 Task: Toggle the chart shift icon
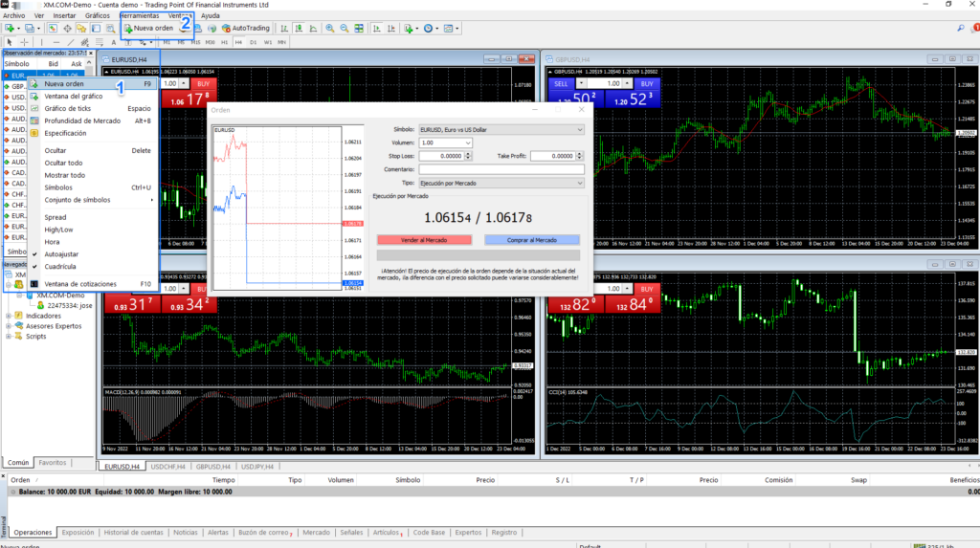(391, 28)
